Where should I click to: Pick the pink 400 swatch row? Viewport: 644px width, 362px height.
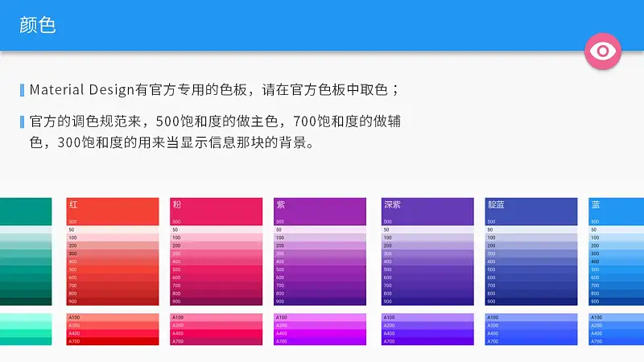(216, 261)
